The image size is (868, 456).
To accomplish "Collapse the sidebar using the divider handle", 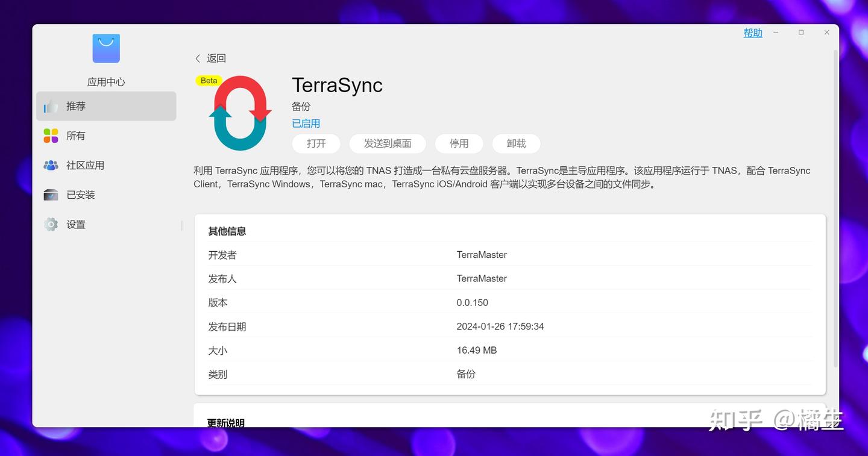I will (181, 225).
